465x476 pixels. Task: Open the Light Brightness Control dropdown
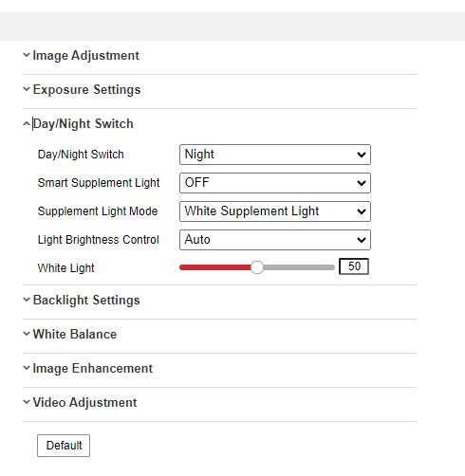click(x=275, y=240)
